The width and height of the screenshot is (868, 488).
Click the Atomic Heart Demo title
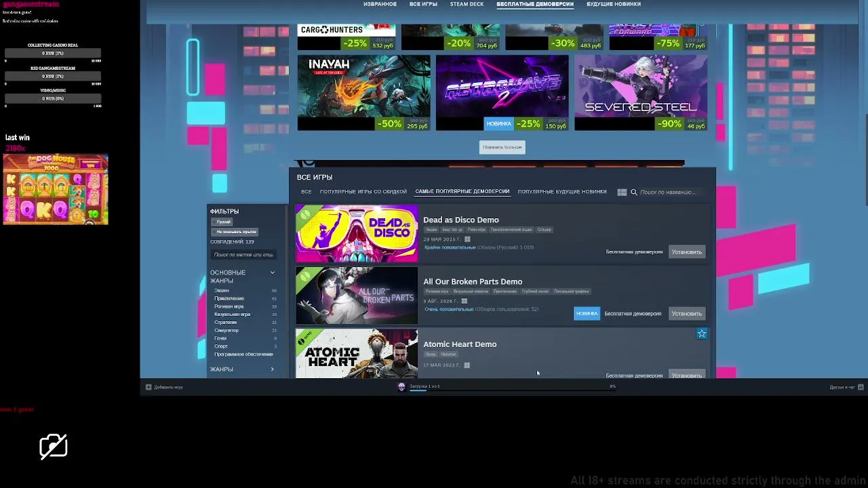pyautogui.click(x=460, y=344)
